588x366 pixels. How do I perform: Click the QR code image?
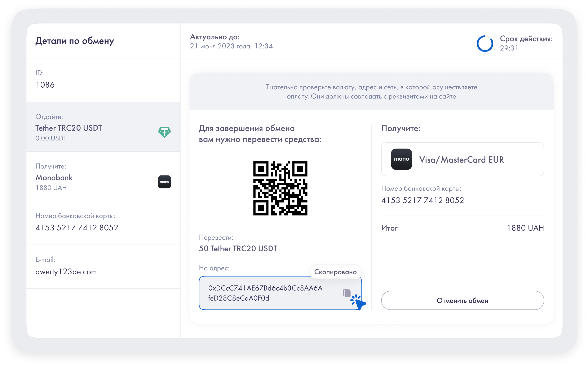pos(280,188)
